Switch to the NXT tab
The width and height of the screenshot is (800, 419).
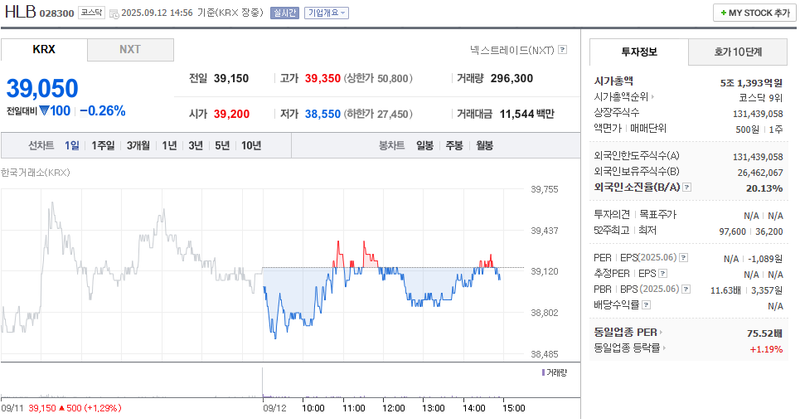130,50
